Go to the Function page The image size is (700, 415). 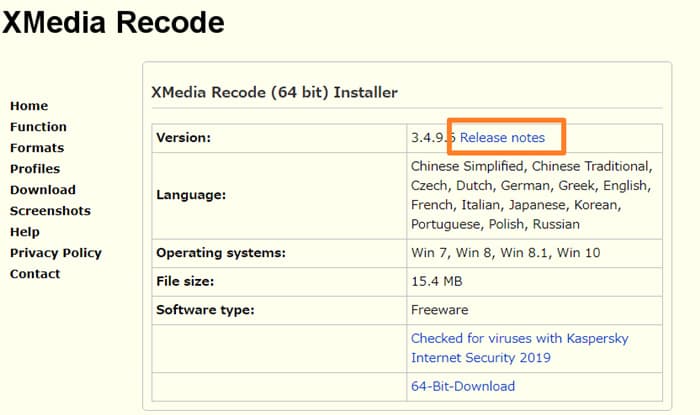[38, 127]
